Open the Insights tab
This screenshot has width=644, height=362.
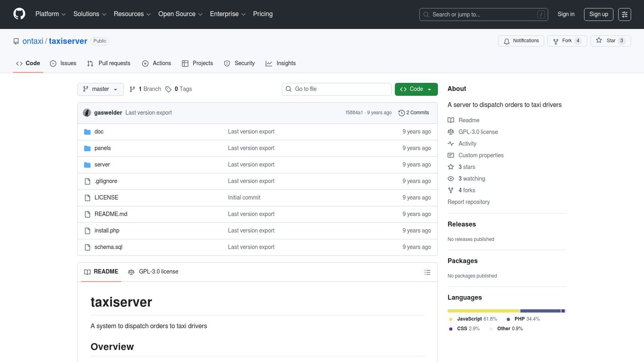281,64
